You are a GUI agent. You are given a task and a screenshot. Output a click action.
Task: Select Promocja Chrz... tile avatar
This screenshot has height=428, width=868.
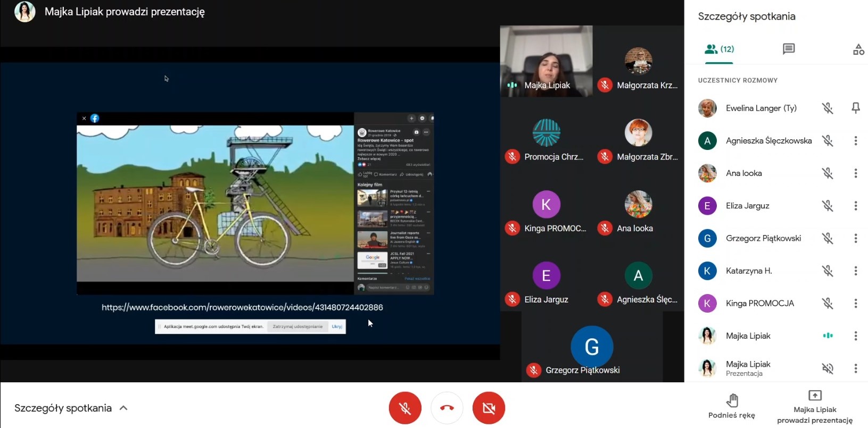tap(546, 132)
